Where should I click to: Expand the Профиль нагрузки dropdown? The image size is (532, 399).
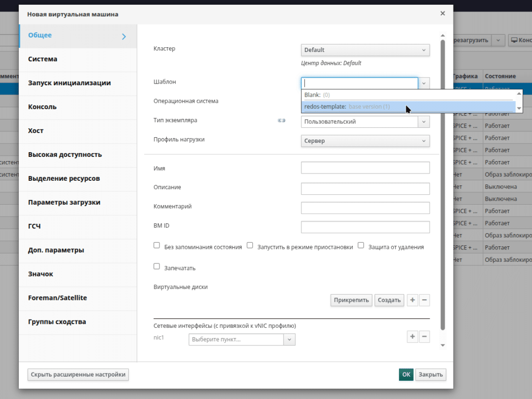(365, 141)
